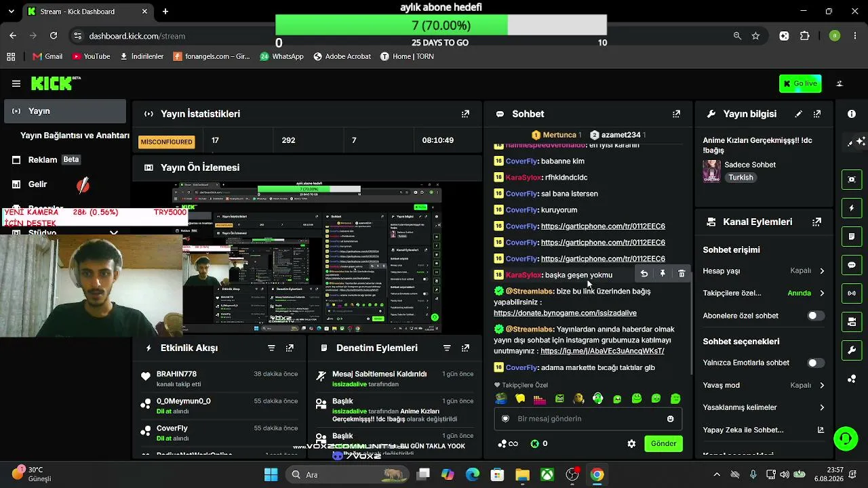Open the WhatsApp bookmark
The height and width of the screenshot is (488, 868).
(x=281, y=56)
